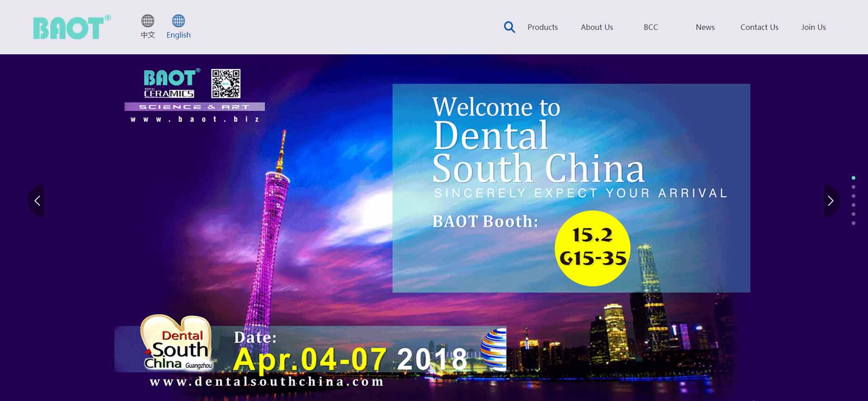Go to the previous banner slide arrow
Image resolution: width=868 pixels, height=401 pixels.
pyautogui.click(x=38, y=200)
